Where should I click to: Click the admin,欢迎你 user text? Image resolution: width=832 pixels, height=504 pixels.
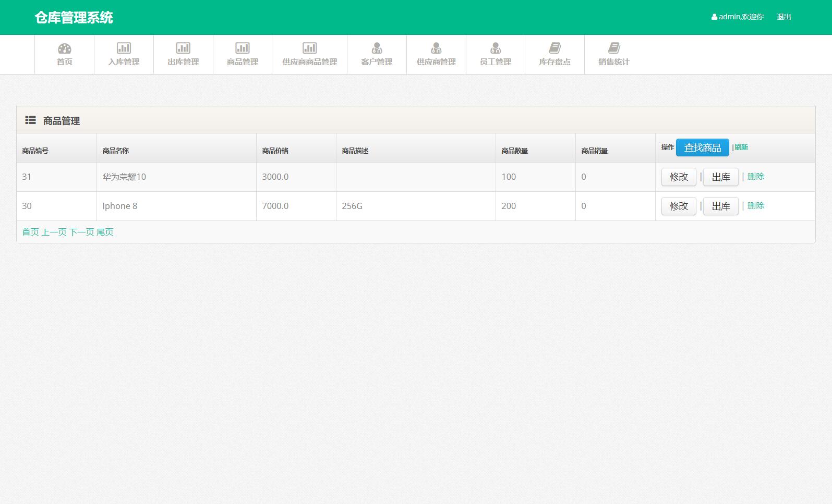pyautogui.click(x=741, y=17)
